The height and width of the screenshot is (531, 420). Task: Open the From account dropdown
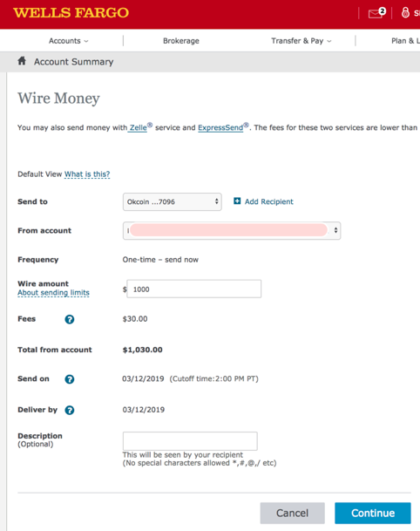click(x=232, y=230)
